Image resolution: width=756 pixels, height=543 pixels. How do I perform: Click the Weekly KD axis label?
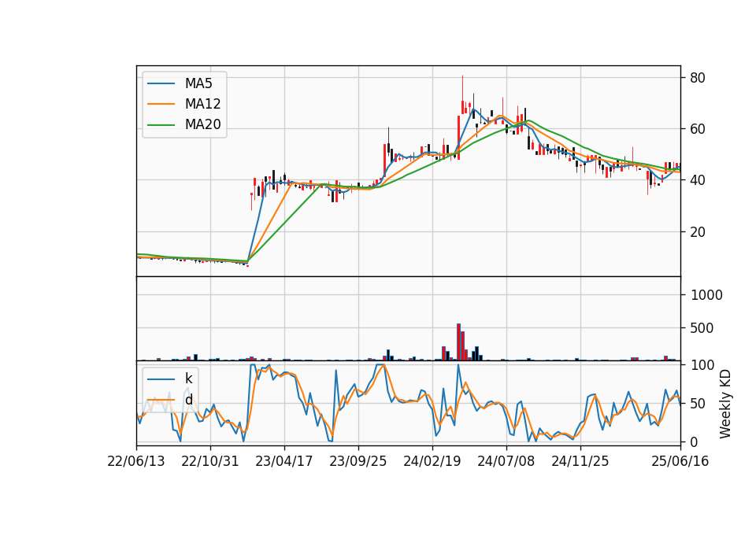(x=725, y=404)
